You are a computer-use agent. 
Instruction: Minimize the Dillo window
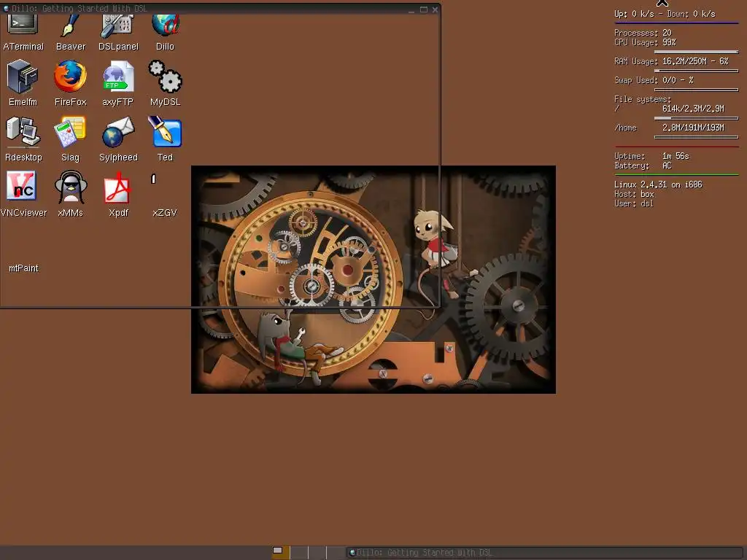(411, 9)
